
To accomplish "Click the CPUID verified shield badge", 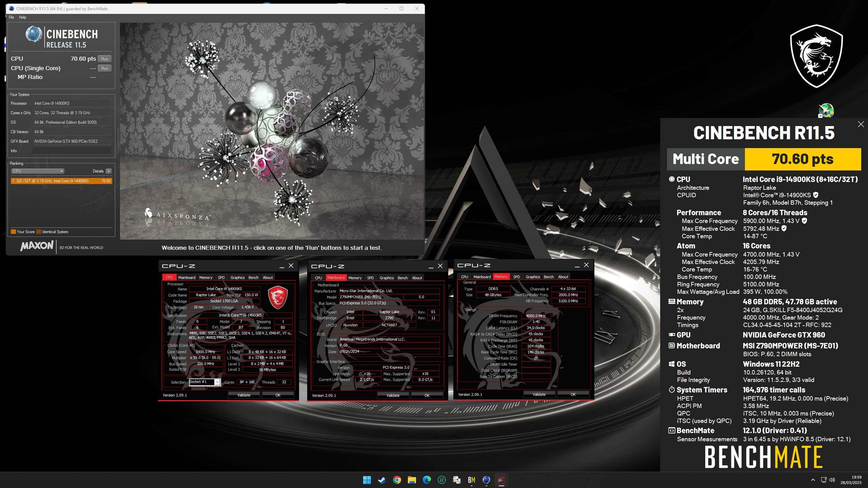I will coord(816,195).
